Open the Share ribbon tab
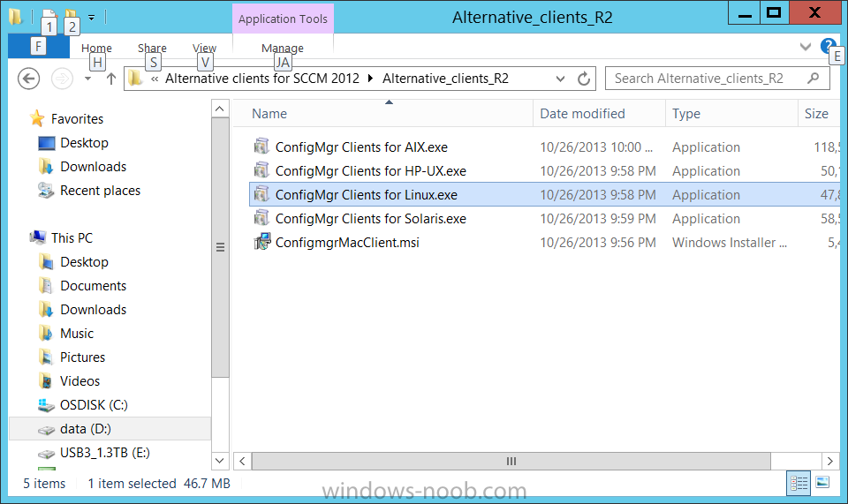Screen dimensions: 848x504 [152, 48]
